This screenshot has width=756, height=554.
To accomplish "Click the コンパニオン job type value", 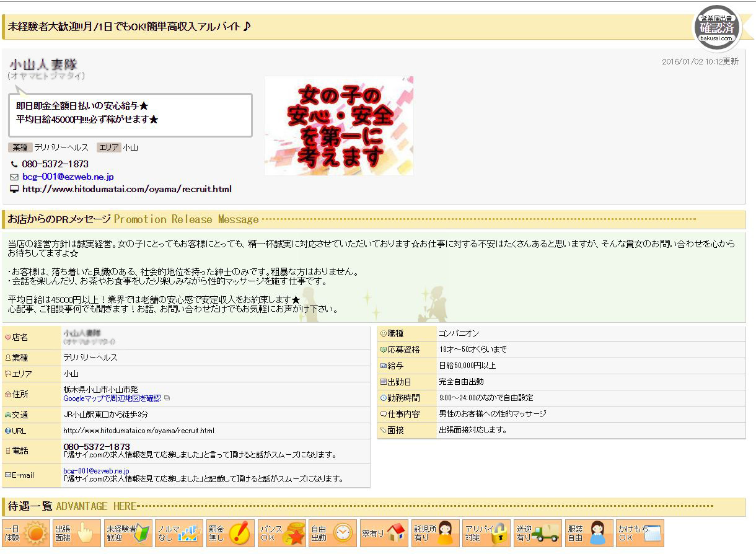I will click(x=459, y=333).
